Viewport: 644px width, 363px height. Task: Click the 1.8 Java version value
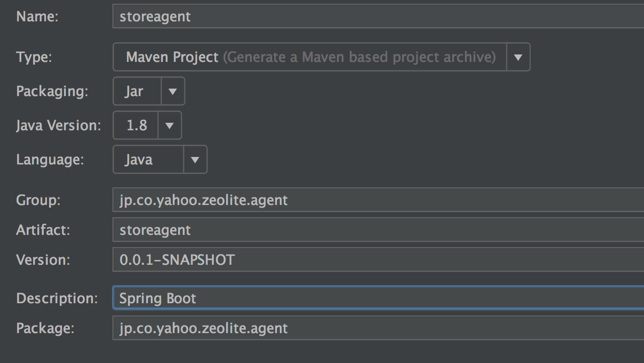(x=136, y=125)
